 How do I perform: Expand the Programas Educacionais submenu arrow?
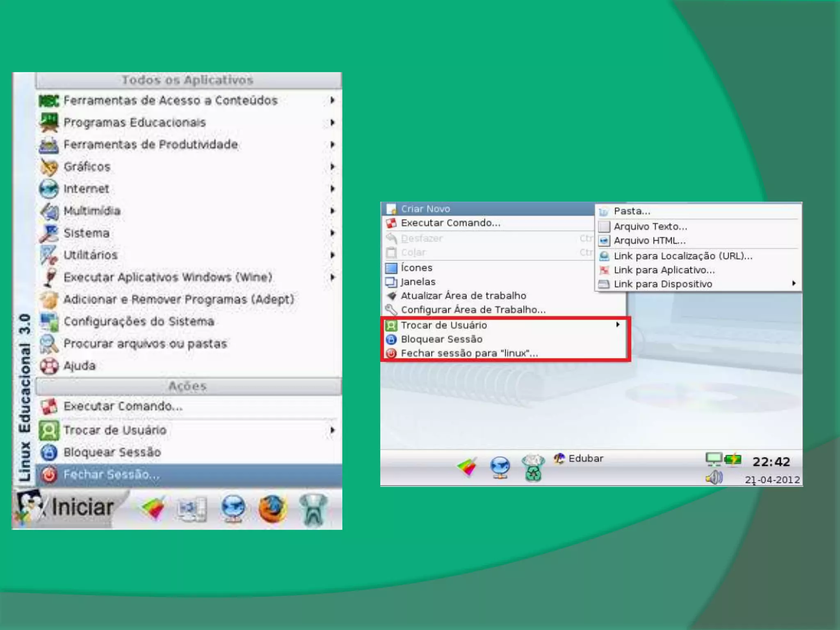[332, 123]
